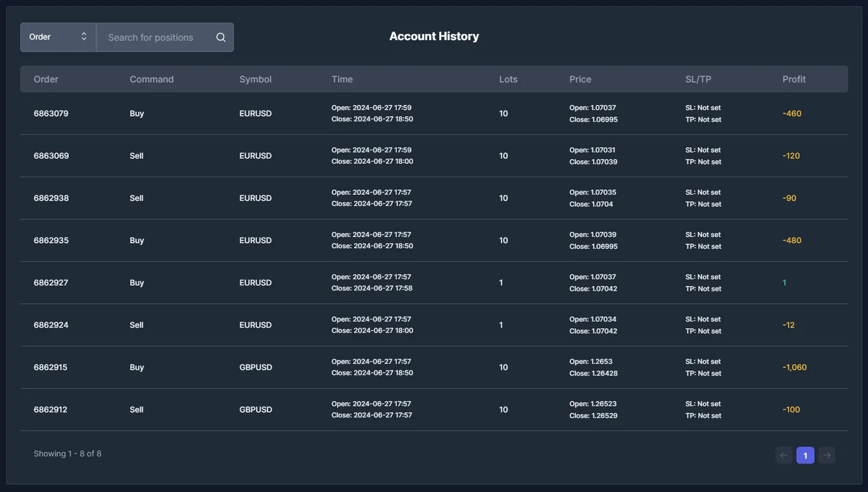Click Open price 1.07031
This screenshot has height=492, width=868.
click(593, 150)
